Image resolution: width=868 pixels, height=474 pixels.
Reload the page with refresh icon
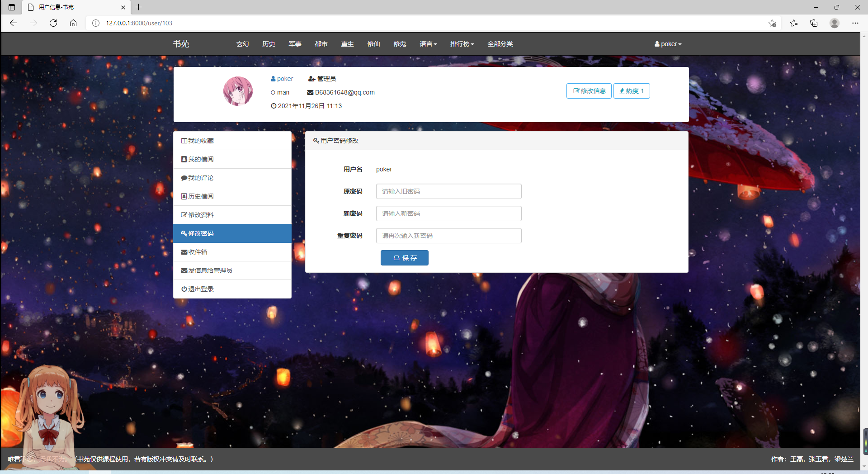pos(53,23)
